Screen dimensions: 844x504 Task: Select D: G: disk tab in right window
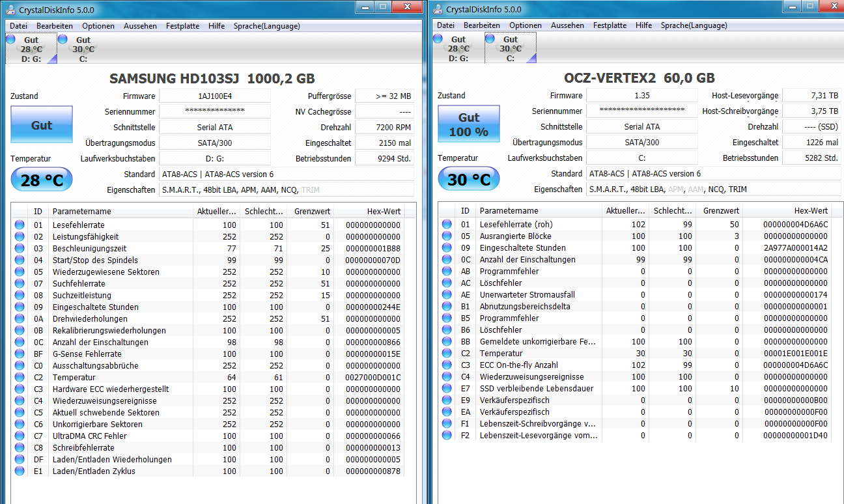[x=458, y=49]
